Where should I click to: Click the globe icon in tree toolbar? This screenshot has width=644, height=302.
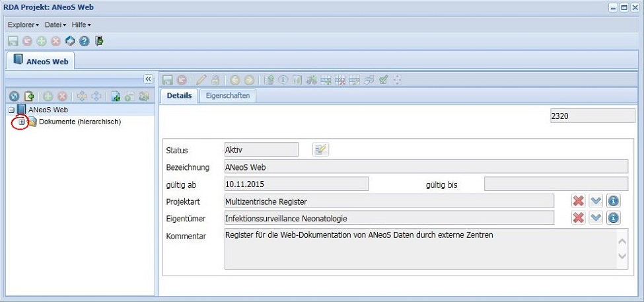point(14,96)
